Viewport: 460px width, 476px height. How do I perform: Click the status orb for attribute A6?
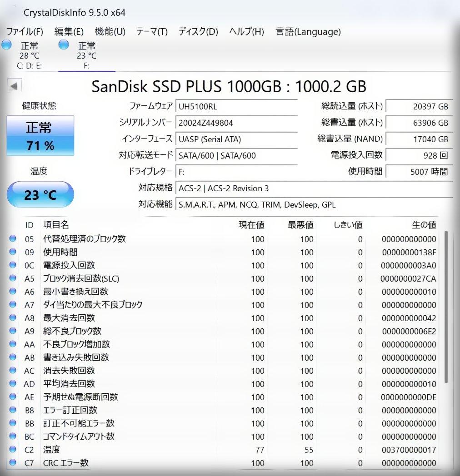[x=13, y=292]
